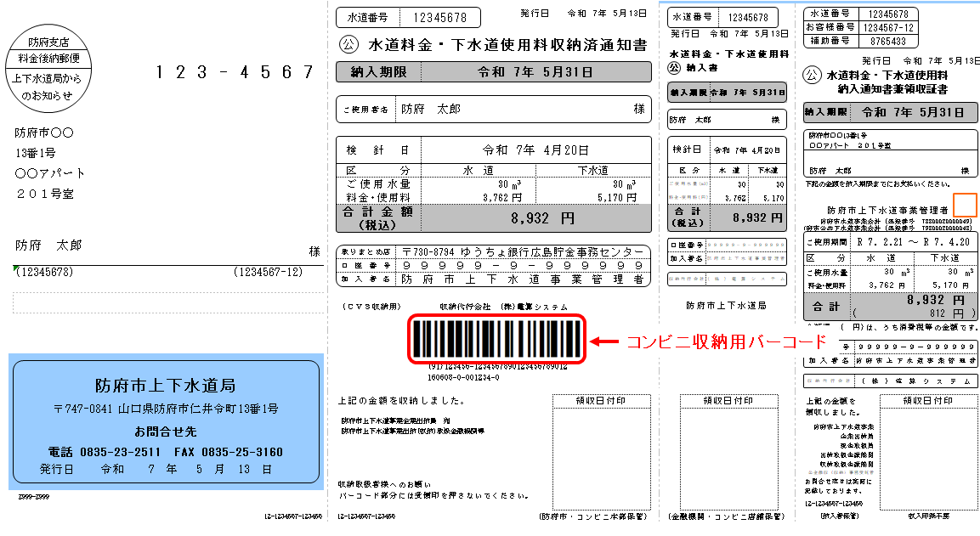Click the dashed empty box on the mailer
This screenshot has width=980, height=536.
[x=168, y=302]
